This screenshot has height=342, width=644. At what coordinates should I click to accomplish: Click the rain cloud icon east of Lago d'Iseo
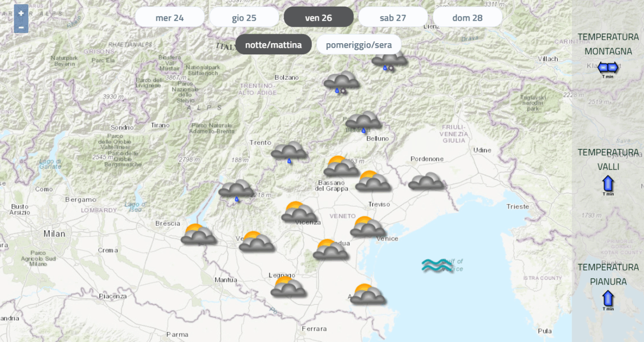click(x=236, y=191)
